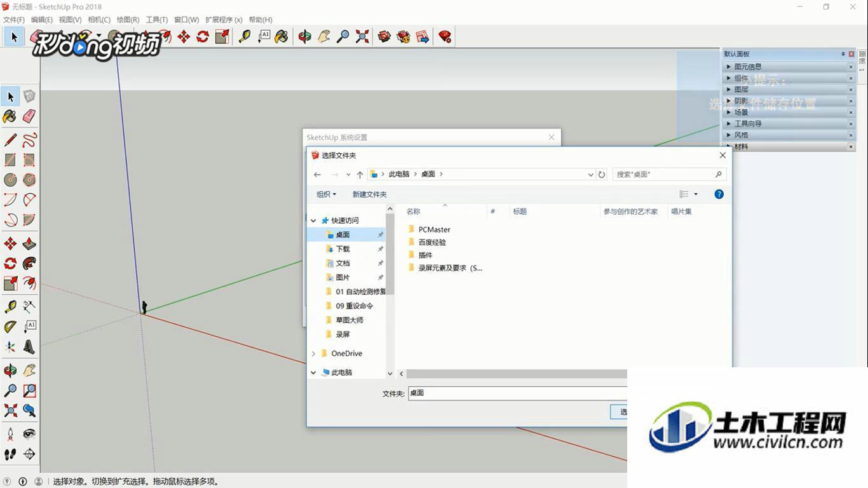The image size is (868, 488).
Task: Open the address bar path dropdown
Action: tap(591, 174)
